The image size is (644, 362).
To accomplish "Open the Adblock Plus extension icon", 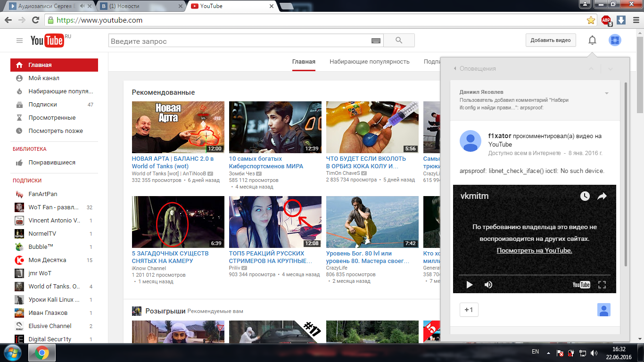I will coord(606,20).
